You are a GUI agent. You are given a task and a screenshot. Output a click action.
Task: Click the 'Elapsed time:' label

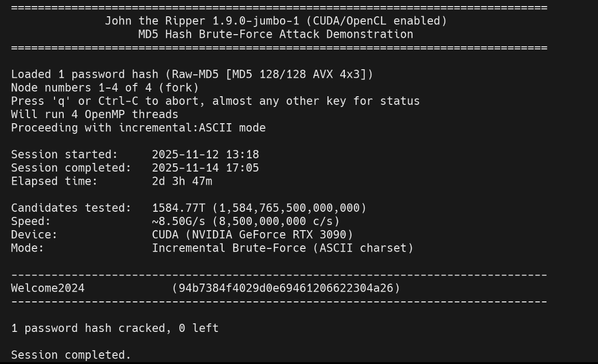(55, 181)
